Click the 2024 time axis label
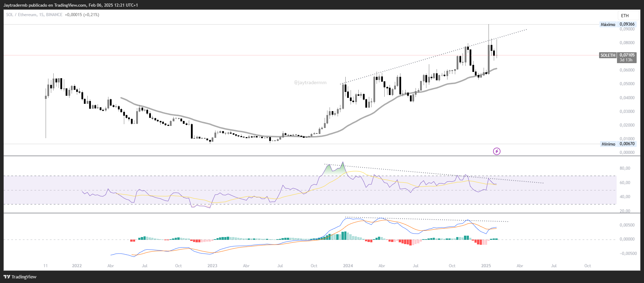The width and height of the screenshot is (644, 283). click(x=348, y=266)
